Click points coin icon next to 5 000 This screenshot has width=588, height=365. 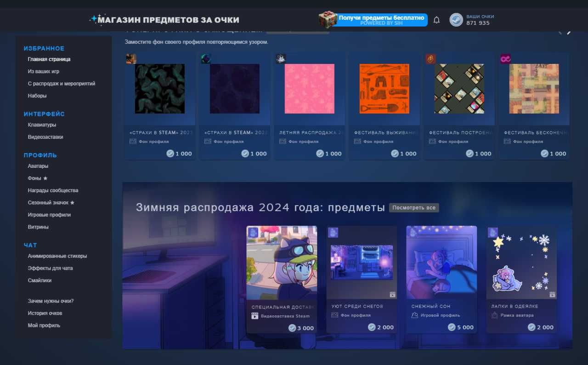tap(452, 327)
